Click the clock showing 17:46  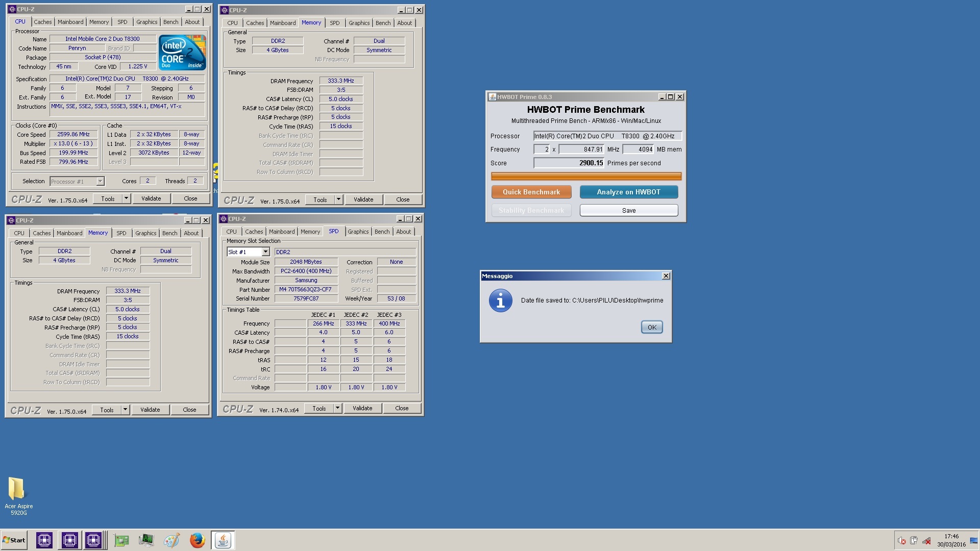click(951, 536)
